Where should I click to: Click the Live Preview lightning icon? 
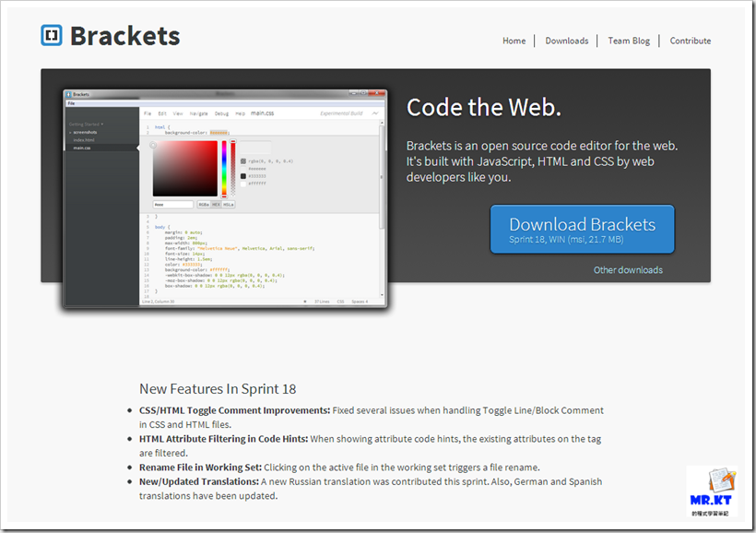tap(375, 113)
